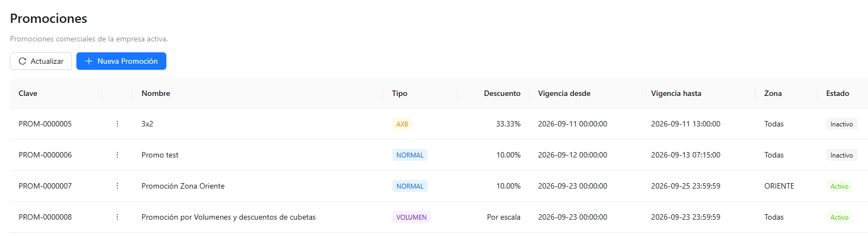Click the Todas zone for PROM-0000005
Image resolution: width=868 pixels, height=236 pixels.
tap(774, 124)
